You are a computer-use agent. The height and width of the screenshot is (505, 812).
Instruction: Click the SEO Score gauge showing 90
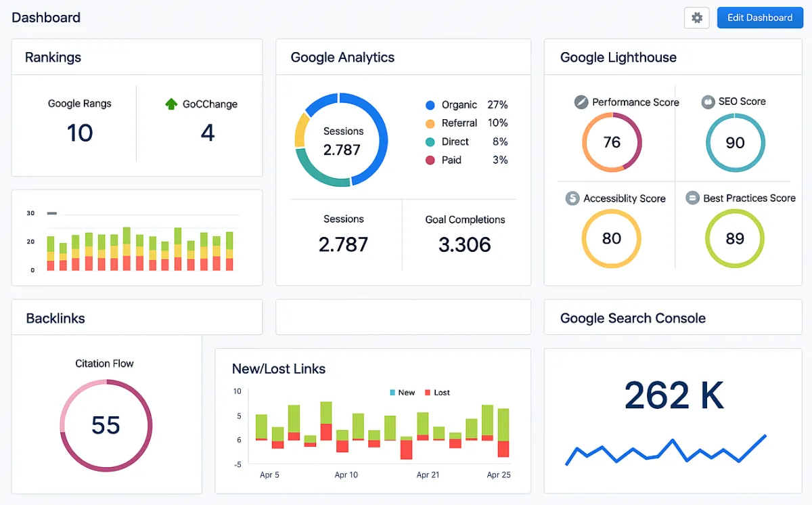[735, 143]
